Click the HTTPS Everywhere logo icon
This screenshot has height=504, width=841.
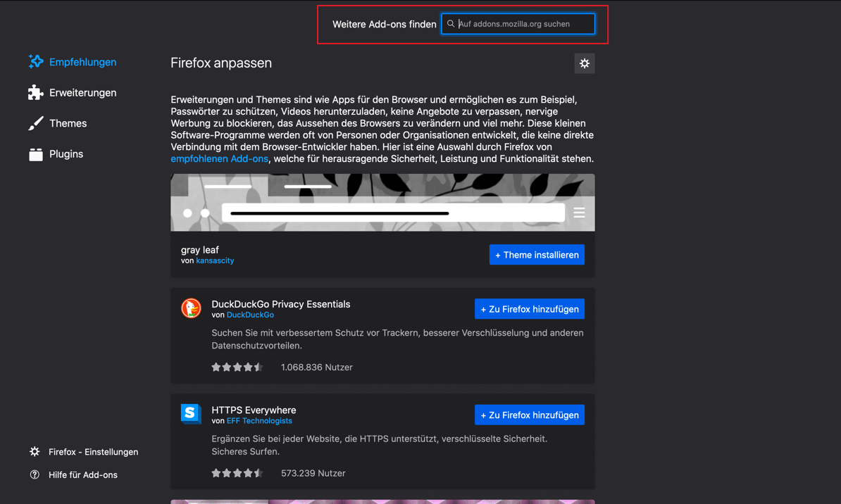191,414
